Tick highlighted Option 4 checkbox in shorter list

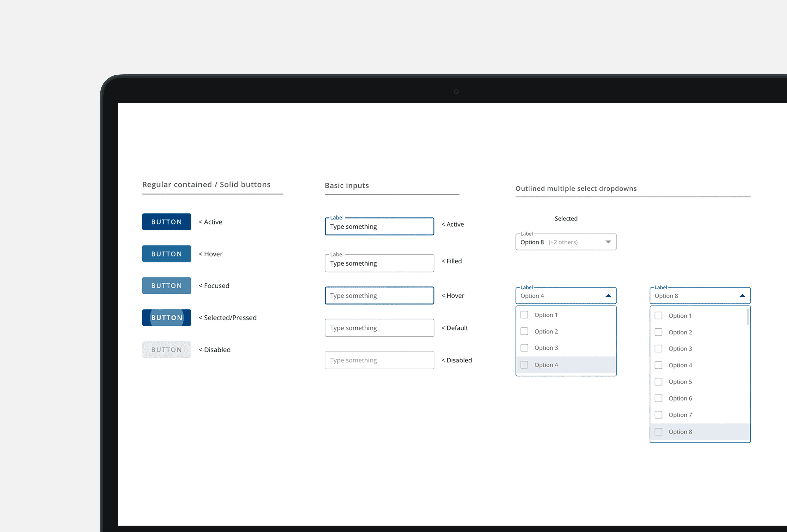click(524, 365)
